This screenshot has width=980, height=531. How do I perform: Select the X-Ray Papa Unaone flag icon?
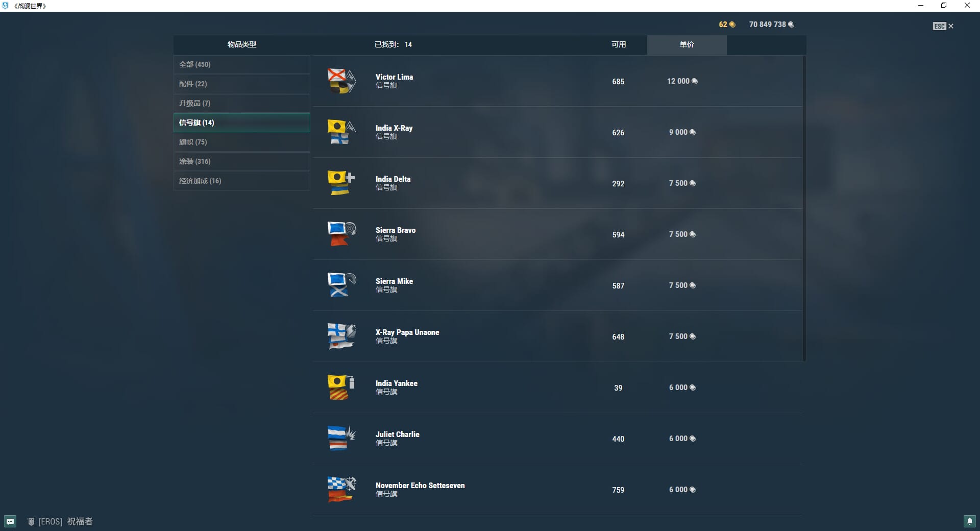(x=341, y=336)
